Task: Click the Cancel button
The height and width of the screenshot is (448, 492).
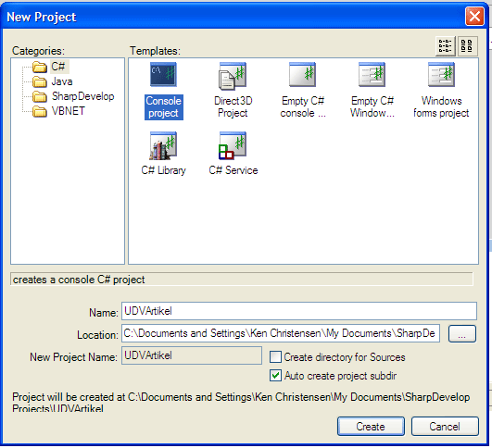Action: pos(445,427)
